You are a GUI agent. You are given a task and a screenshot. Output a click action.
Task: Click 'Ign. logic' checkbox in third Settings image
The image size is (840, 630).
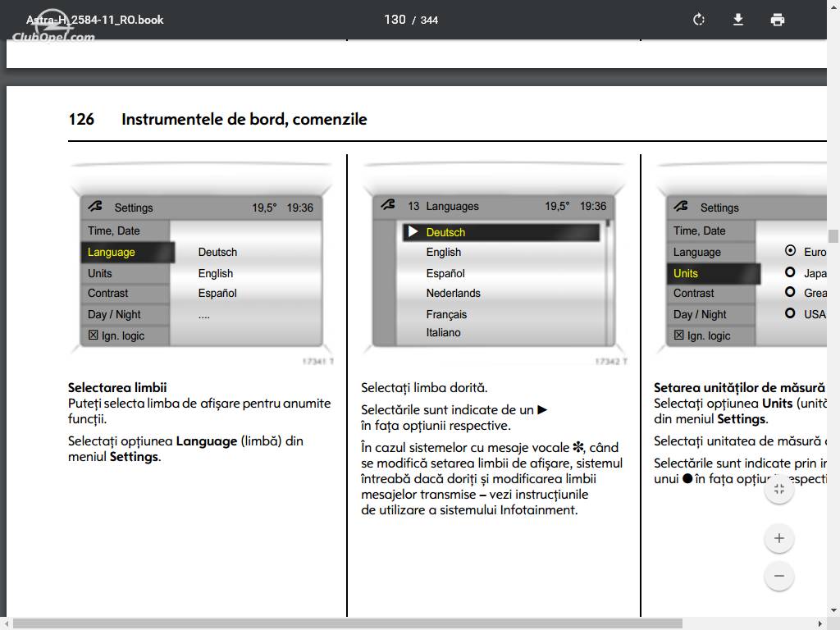[678, 336]
